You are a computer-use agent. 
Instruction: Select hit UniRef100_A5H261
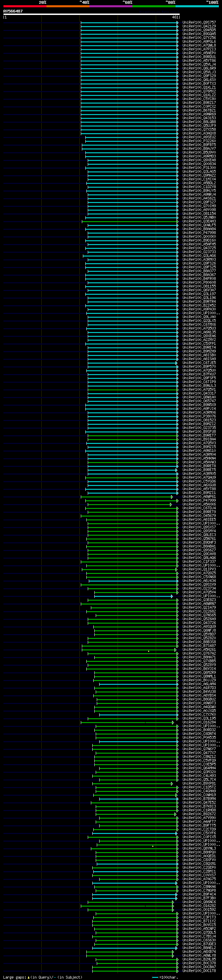[199, 649]
